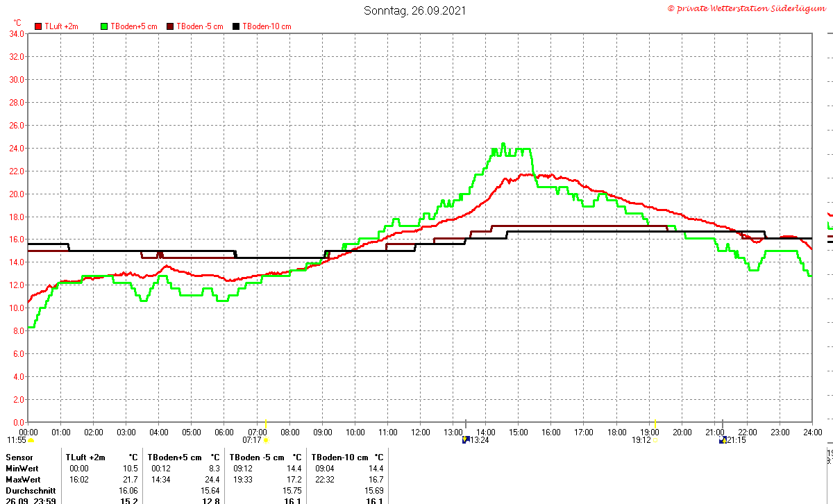Click the dark red TBoden -5 cm legend swatch
The width and height of the screenshot is (833, 504).
(171, 26)
